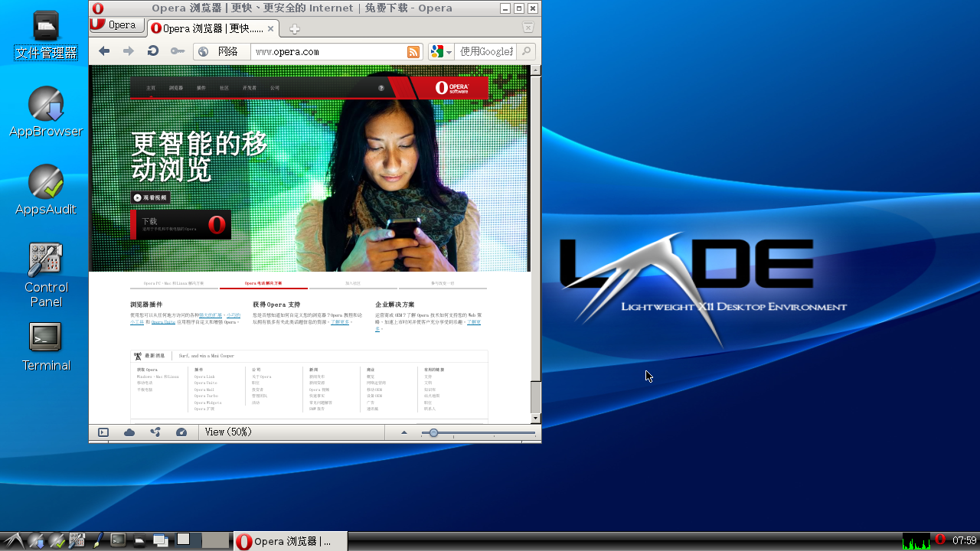Click the Opera Turbo gauge icon
Image resolution: width=980 pixels, height=551 pixels.
[181, 432]
